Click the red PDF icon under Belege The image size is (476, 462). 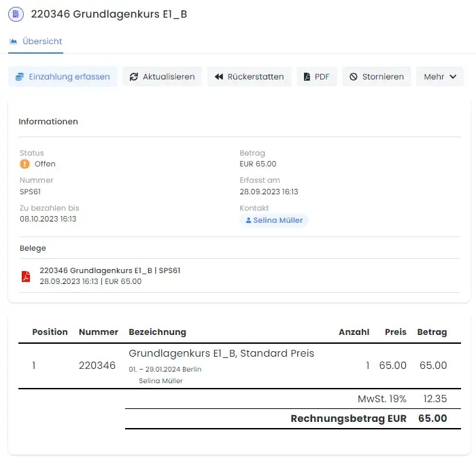pos(26,277)
